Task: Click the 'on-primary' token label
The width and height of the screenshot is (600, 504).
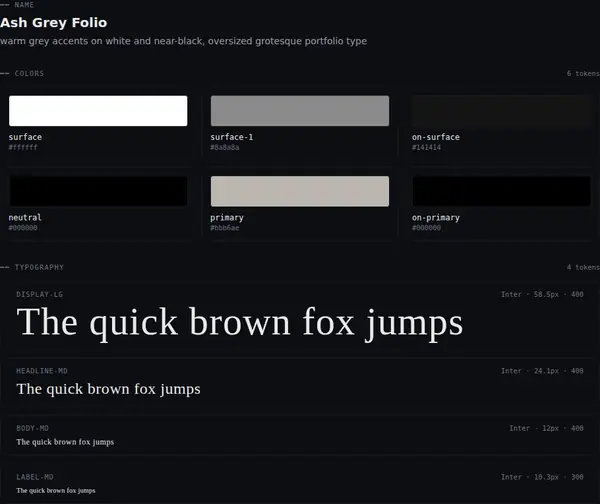Action: point(436,218)
